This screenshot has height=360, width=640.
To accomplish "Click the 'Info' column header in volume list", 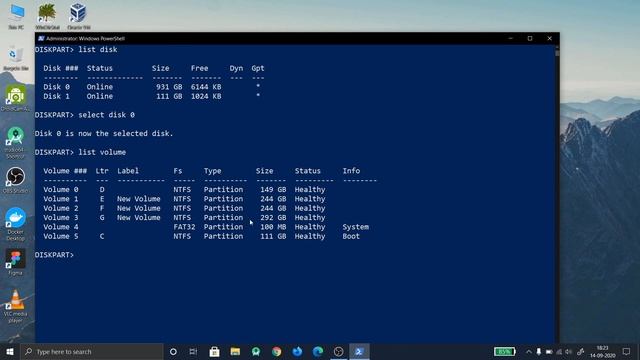I will [x=351, y=171].
